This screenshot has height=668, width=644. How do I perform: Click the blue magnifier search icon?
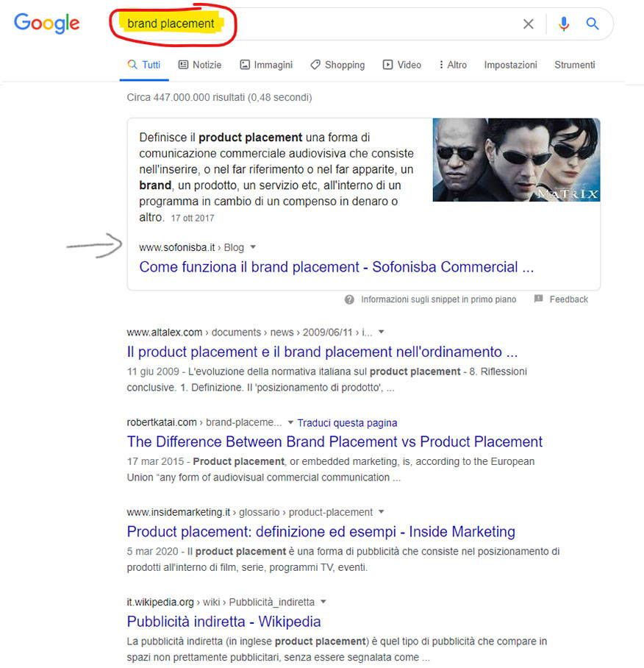point(593,24)
